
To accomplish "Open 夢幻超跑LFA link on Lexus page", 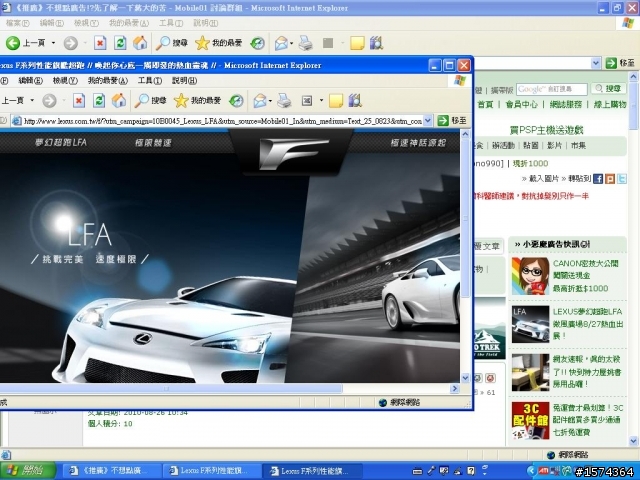I will click(x=61, y=142).
